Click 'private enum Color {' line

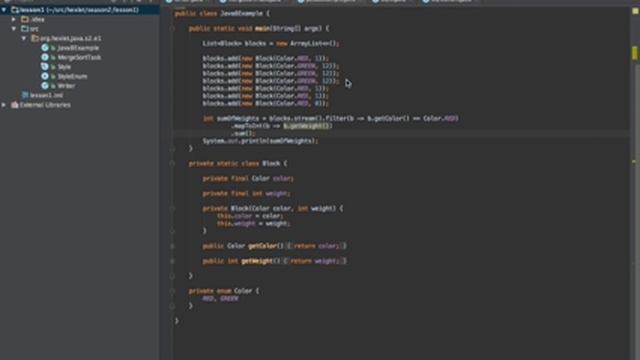pyautogui.click(x=224, y=291)
